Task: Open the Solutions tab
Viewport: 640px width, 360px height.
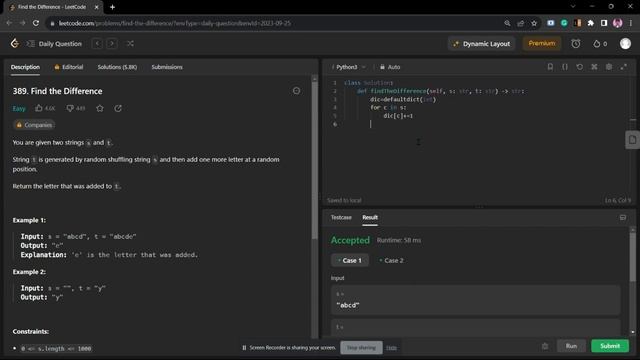Action: coord(117,67)
